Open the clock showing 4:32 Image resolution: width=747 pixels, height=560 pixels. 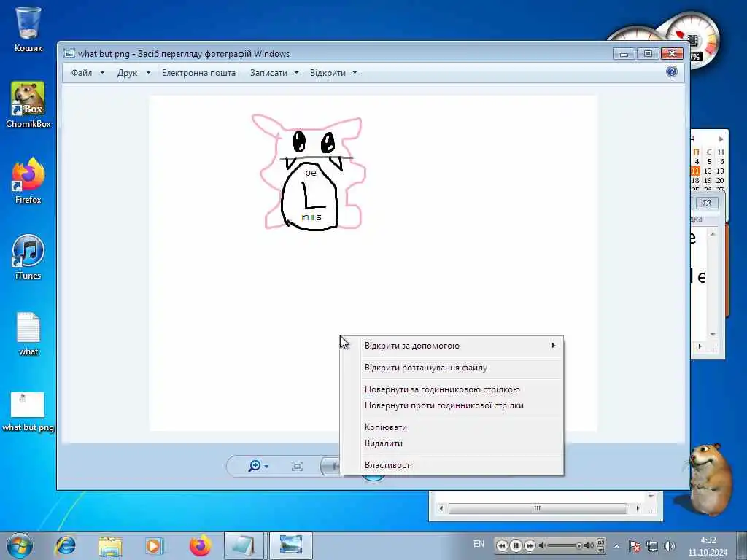(708, 546)
